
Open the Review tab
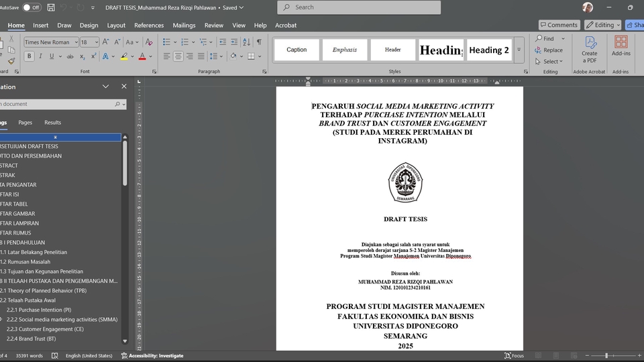coord(214,25)
